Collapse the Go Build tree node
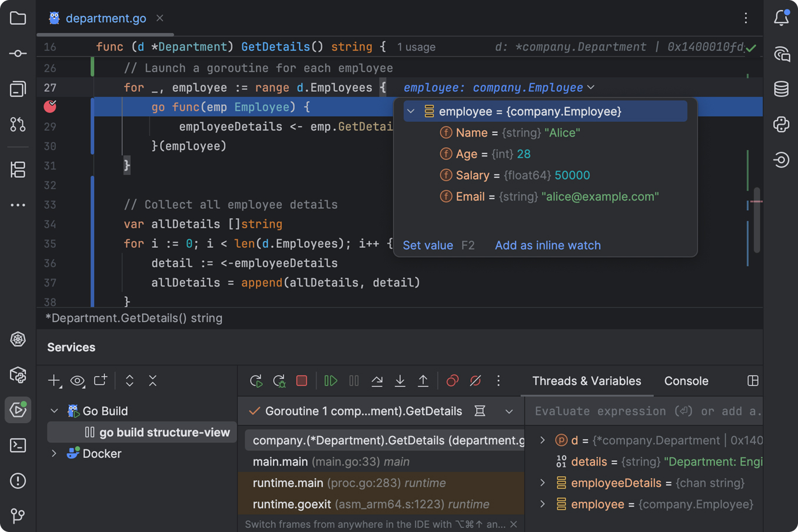798x532 pixels. [x=54, y=411]
